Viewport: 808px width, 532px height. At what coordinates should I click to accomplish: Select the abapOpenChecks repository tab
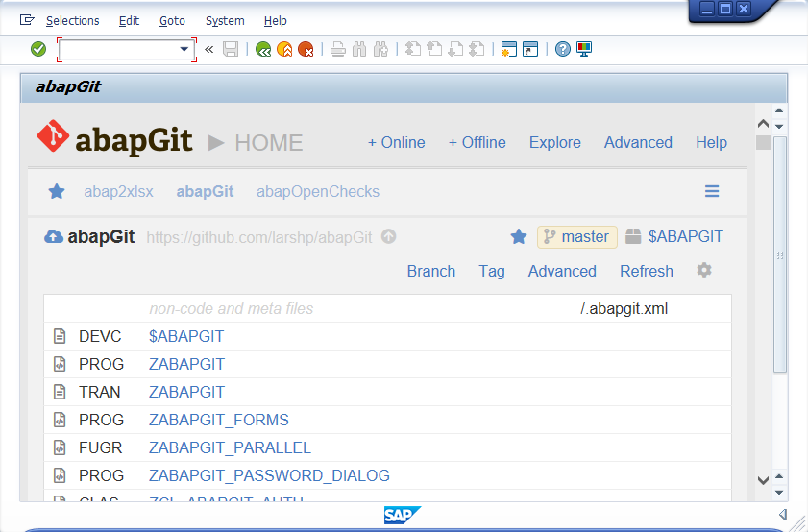click(318, 192)
